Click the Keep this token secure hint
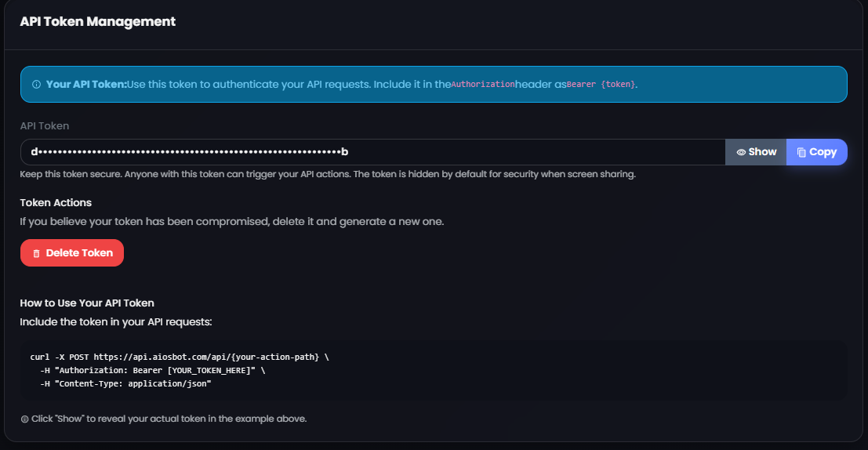The image size is (868, 450). pyautogui.click(x=328, y=174)
